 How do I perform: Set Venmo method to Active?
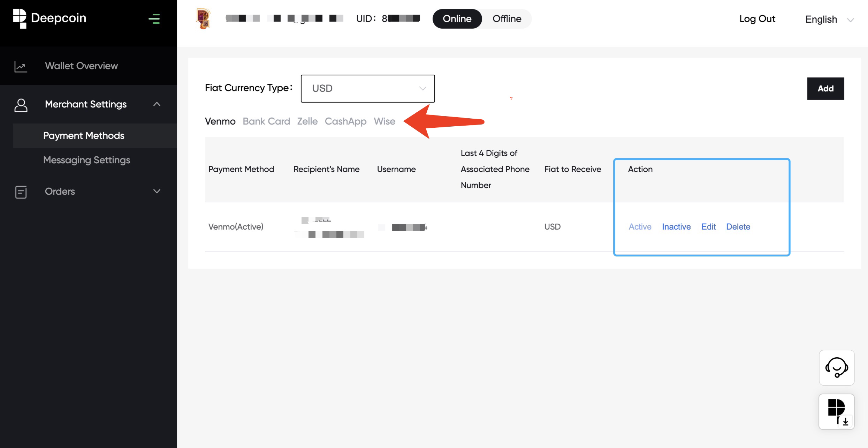640,227
